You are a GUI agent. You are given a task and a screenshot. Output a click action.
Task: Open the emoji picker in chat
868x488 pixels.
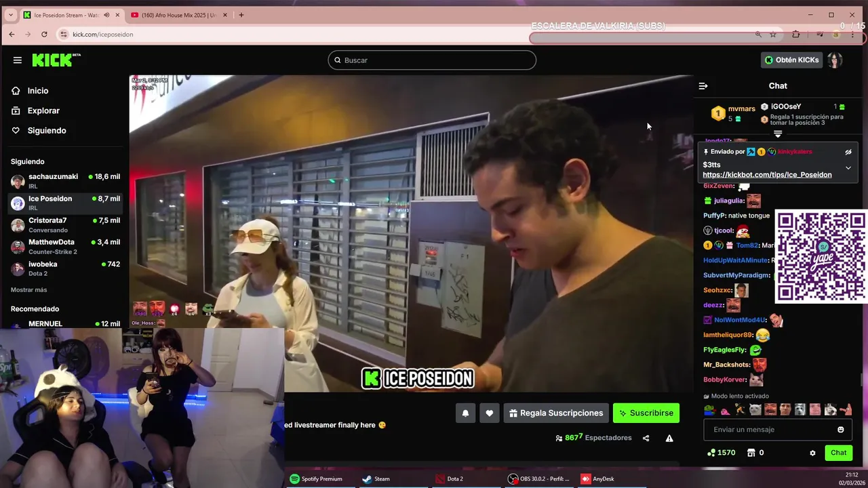[841, 430]
